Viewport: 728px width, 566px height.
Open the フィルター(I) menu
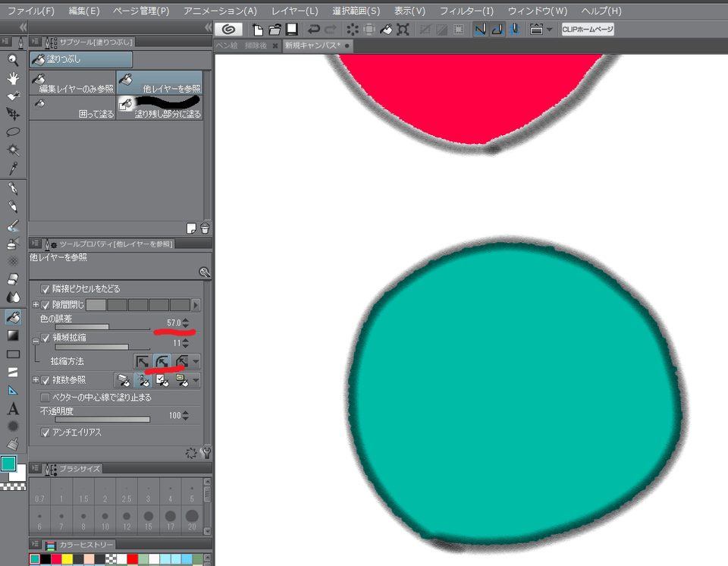(x=466, y=11)
